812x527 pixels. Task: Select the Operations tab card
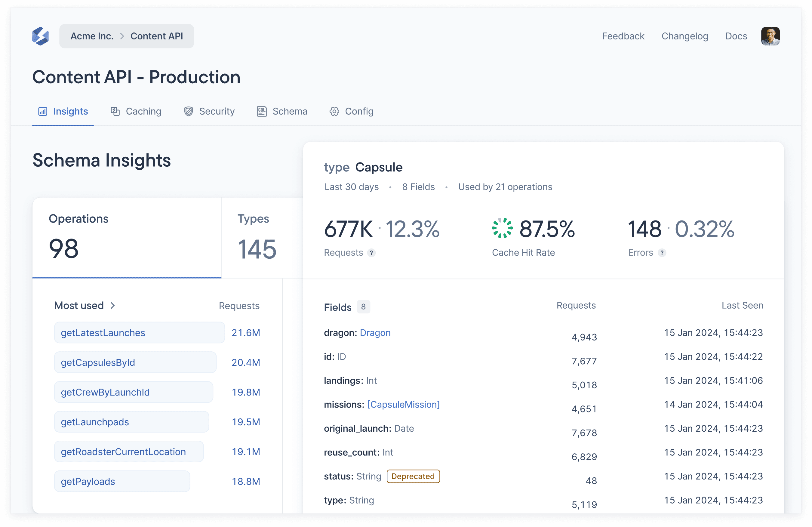pyautogui.click(x=127, y=237)
